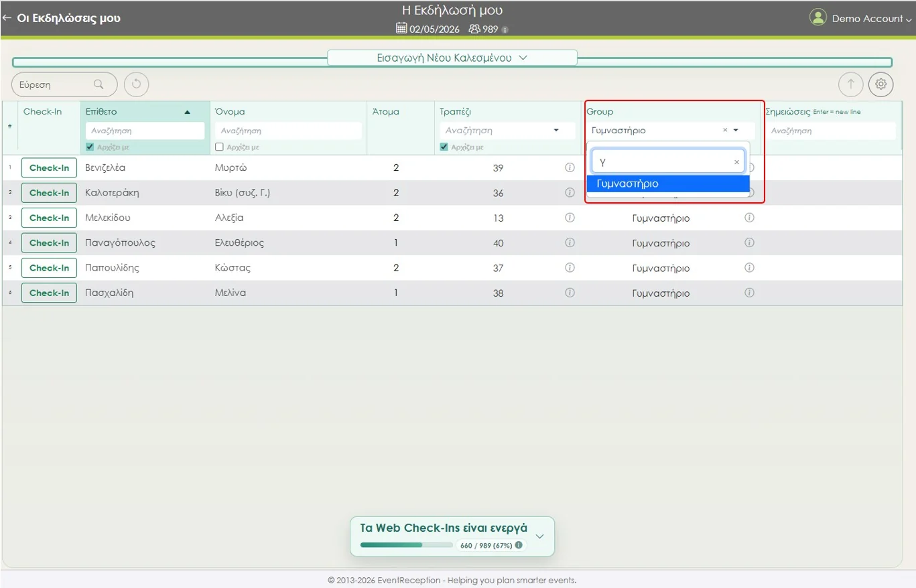This screenshot has height=588, width=916.
Task: Click the upward arrow export icon
Action: [x=851, y=84]
